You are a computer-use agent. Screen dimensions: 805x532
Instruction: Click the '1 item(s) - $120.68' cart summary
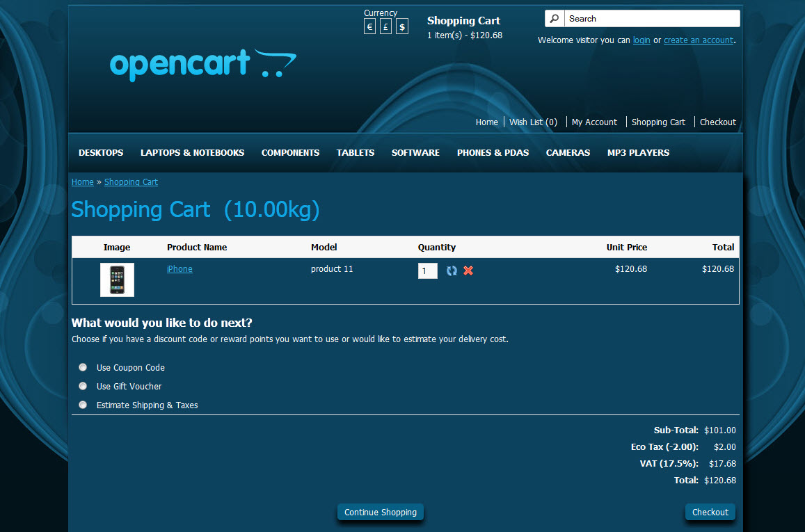(x=465, y=35)
